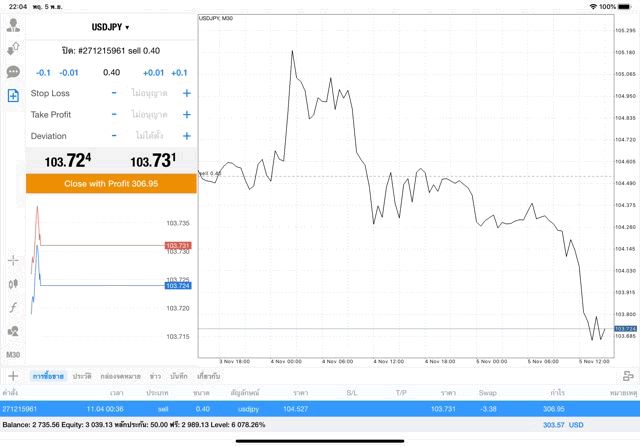640x447 pixels.
Task: Increase Stop Loss with plus
Action: coord(187,93)
